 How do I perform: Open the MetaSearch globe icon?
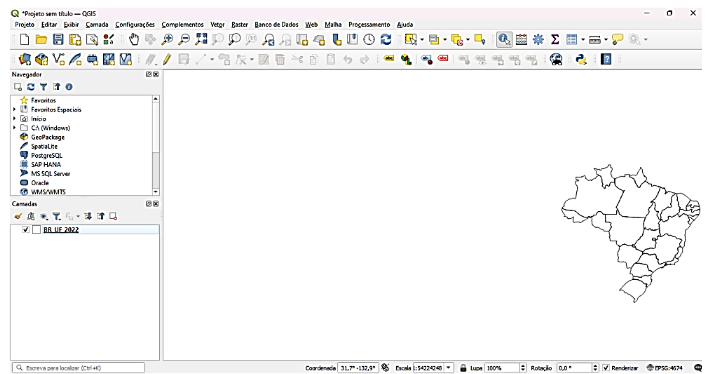point(556,59)
